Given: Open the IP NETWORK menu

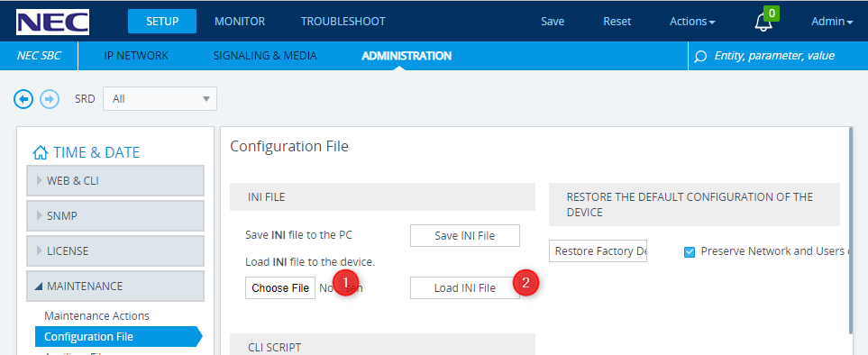Looking at the screenshot, I should coord(136,55).
